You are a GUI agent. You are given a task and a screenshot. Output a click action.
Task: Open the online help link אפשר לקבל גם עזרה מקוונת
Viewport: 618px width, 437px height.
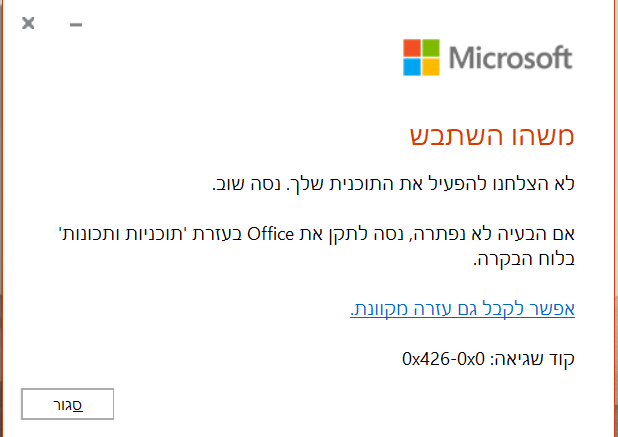462,309
